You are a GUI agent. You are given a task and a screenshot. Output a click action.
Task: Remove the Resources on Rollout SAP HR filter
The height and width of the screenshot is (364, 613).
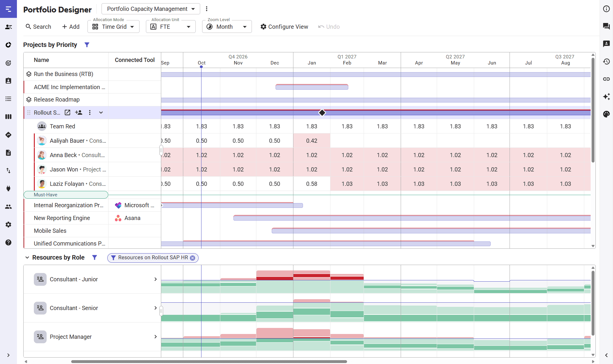(x=193, y=258)
